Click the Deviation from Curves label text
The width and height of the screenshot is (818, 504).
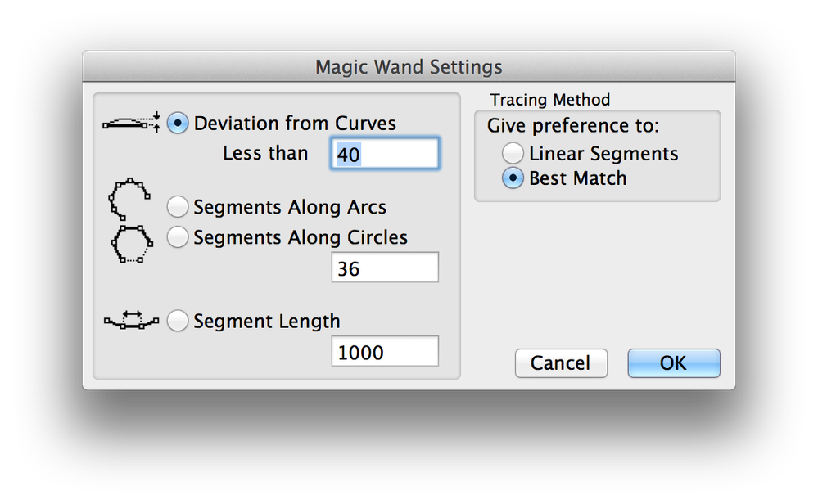[x=295, y=124]
